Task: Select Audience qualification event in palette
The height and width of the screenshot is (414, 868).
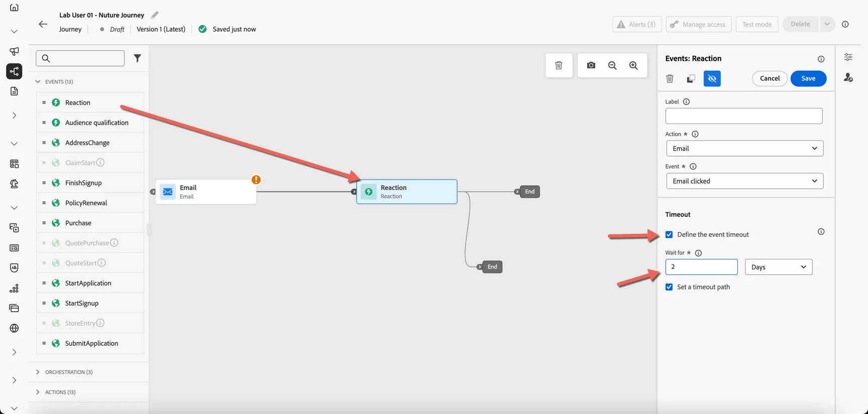Action: click(x=90, y=122)
